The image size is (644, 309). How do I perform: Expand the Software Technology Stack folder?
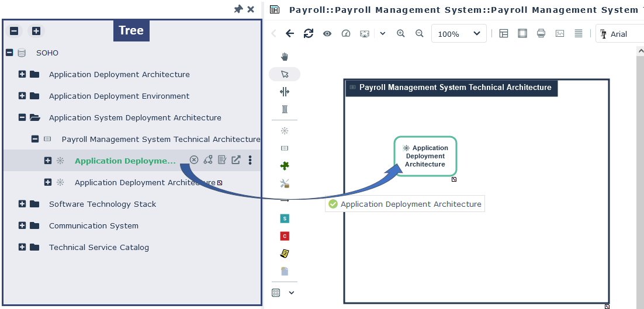point(22,204)
